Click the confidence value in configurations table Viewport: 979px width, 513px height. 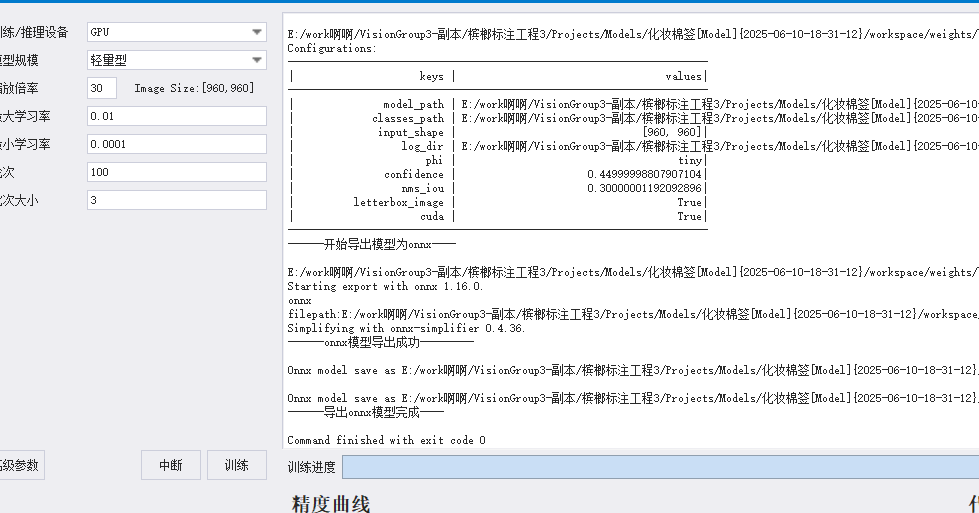click(644, 174)
